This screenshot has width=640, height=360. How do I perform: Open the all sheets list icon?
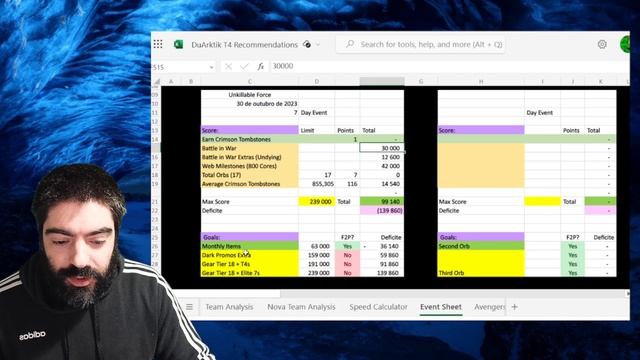point(189,307)
